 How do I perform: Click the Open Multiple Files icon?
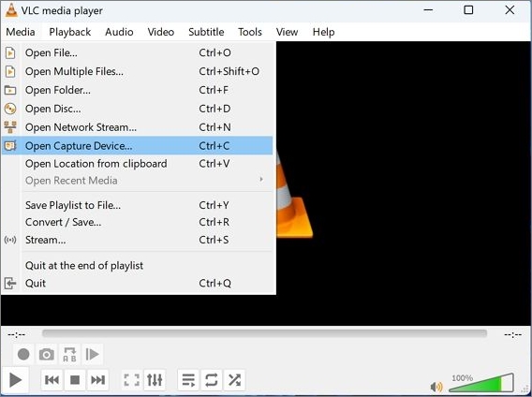pos(10,71)
